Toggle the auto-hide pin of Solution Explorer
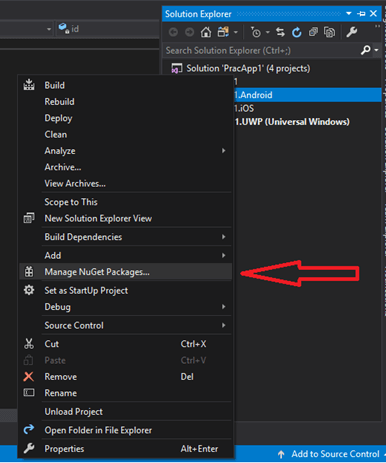Screen dimensions: 386x463 361,14
